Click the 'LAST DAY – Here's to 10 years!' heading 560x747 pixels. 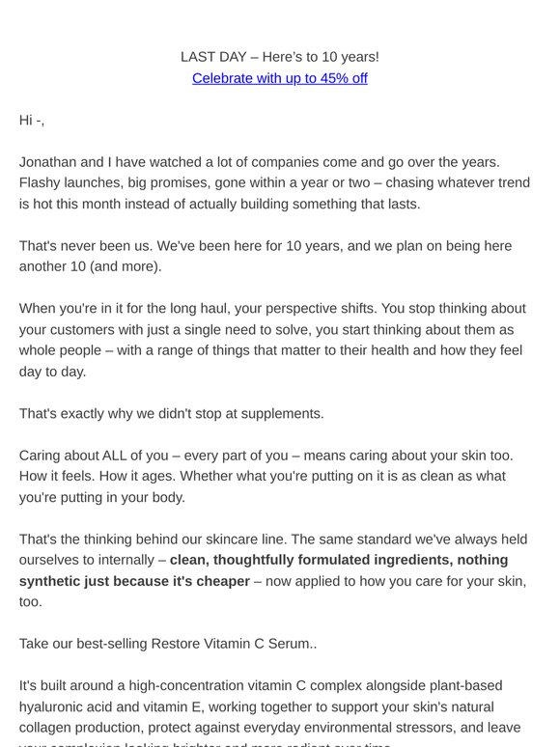point(280,57)
